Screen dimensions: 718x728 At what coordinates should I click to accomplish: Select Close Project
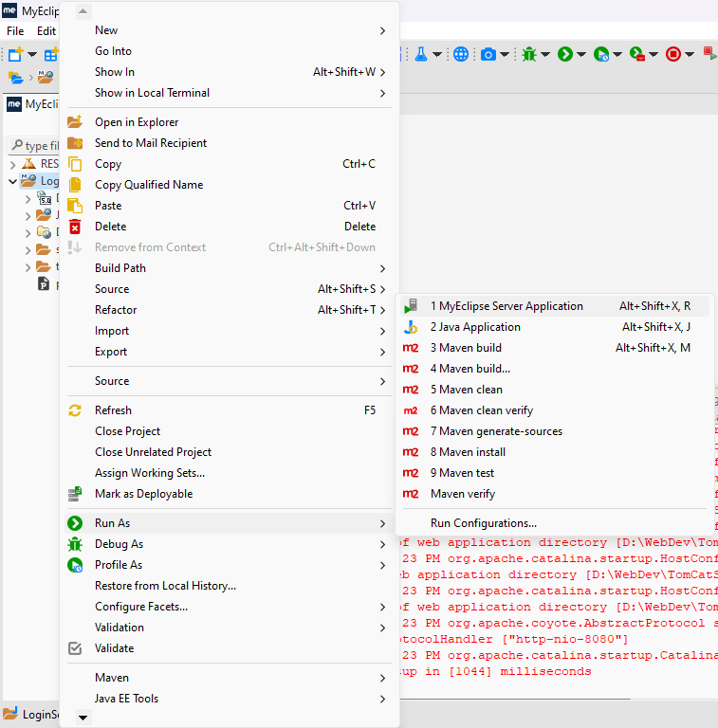click(x=127, y=431)
